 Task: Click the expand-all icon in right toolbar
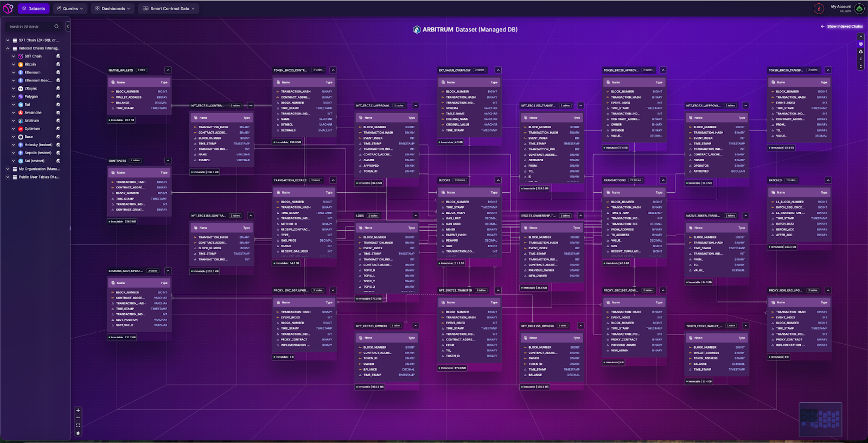click(x=860, y=66)
